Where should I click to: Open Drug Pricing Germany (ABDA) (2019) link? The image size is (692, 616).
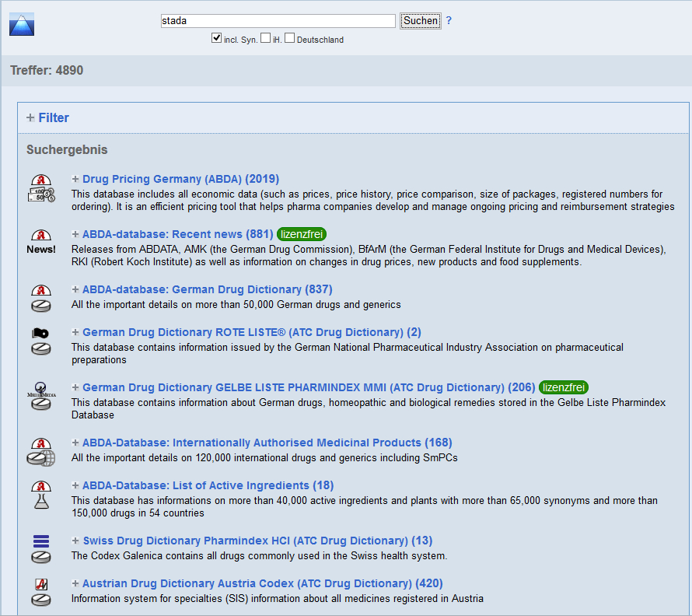(180, 179)
